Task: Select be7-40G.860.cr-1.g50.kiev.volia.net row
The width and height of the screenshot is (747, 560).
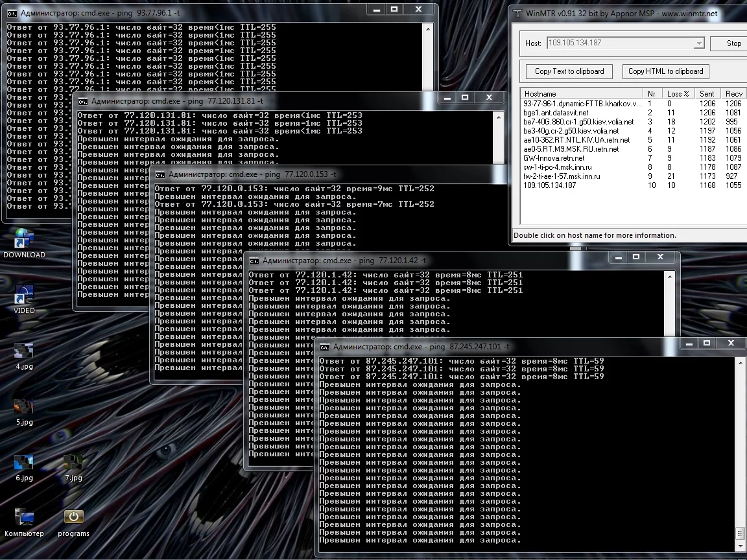Action: (633, 122)
